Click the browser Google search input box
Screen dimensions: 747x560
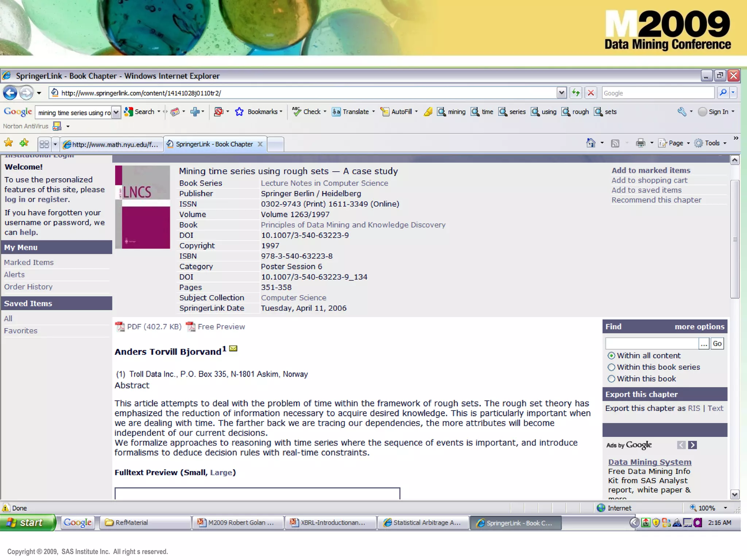click(658, 93)
